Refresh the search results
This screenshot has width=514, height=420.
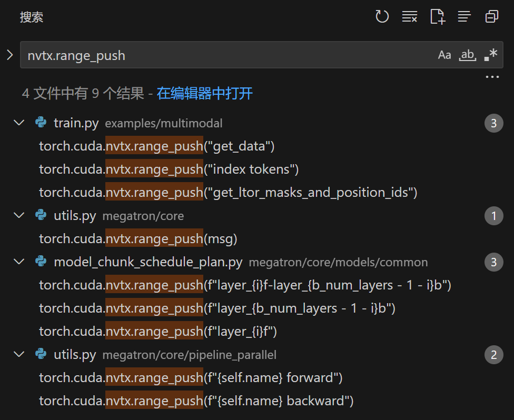382,17
